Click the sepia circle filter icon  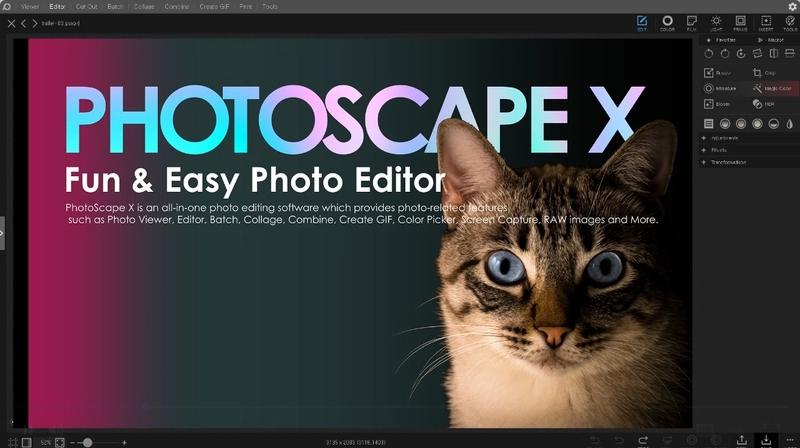click(x=741, y=123)
